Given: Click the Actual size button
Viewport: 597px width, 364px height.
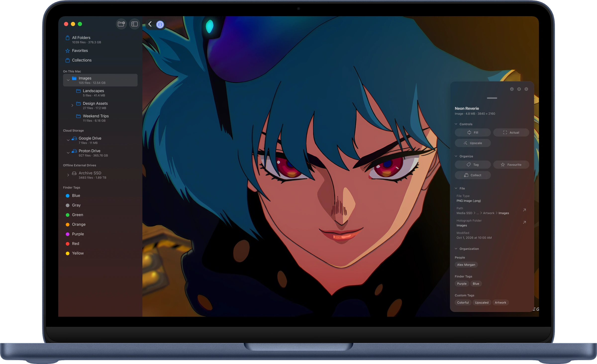Looking at the screenshot, I should [511, 133].
